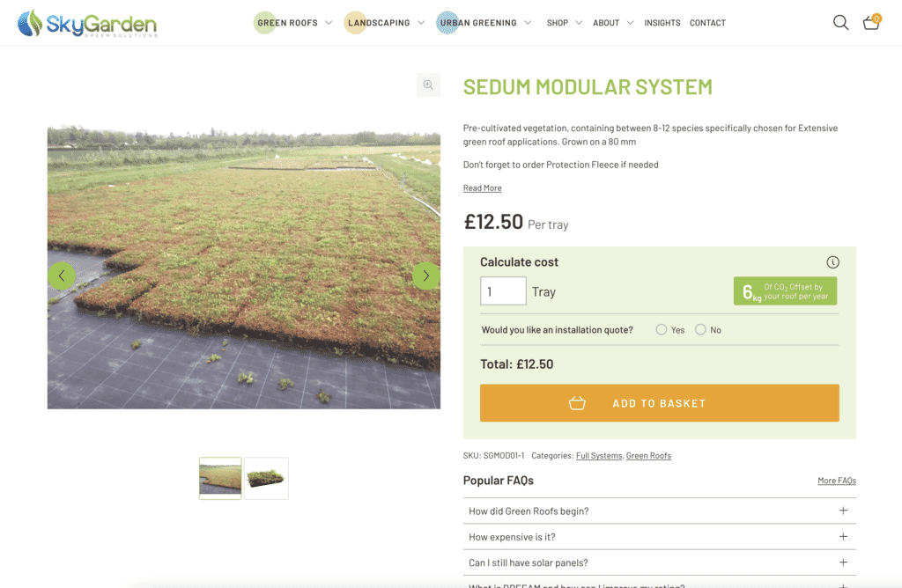Expand 'How expensive is it?' FAQ
This screenshot has width=902, height=588.
pyautogui.click(x=659, y=537)
